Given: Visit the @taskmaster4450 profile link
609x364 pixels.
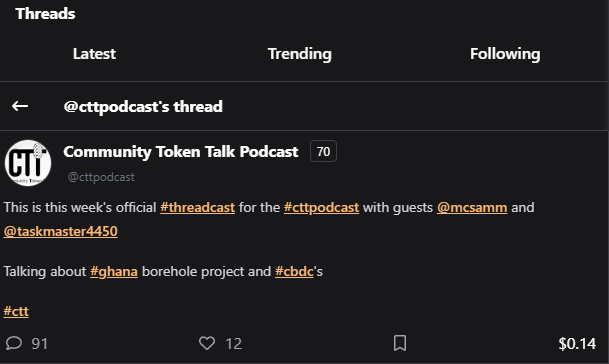Looking at the screenshot, I should click(x=61, y=232).
